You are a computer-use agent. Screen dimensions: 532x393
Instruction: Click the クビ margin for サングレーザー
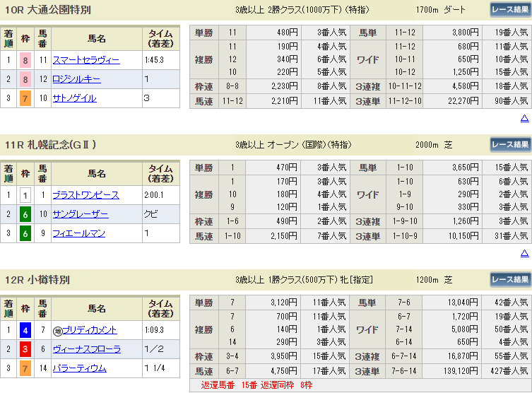tap(150, 214)
